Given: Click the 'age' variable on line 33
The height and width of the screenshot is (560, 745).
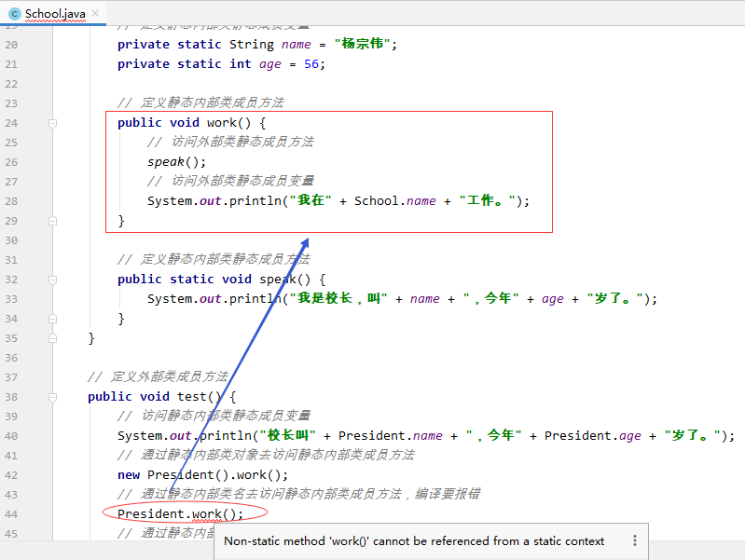Looking at the screenshot, I should [552, 299].
